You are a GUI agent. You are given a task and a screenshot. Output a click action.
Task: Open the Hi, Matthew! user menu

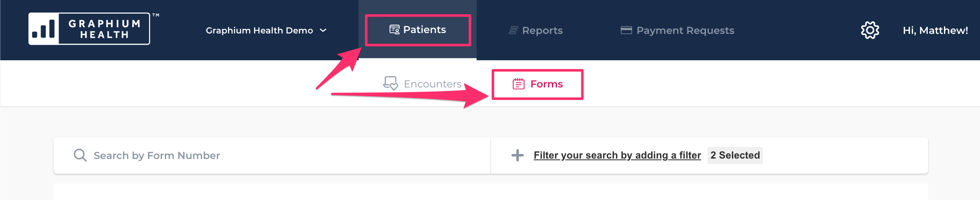click(x=935, y=31)
